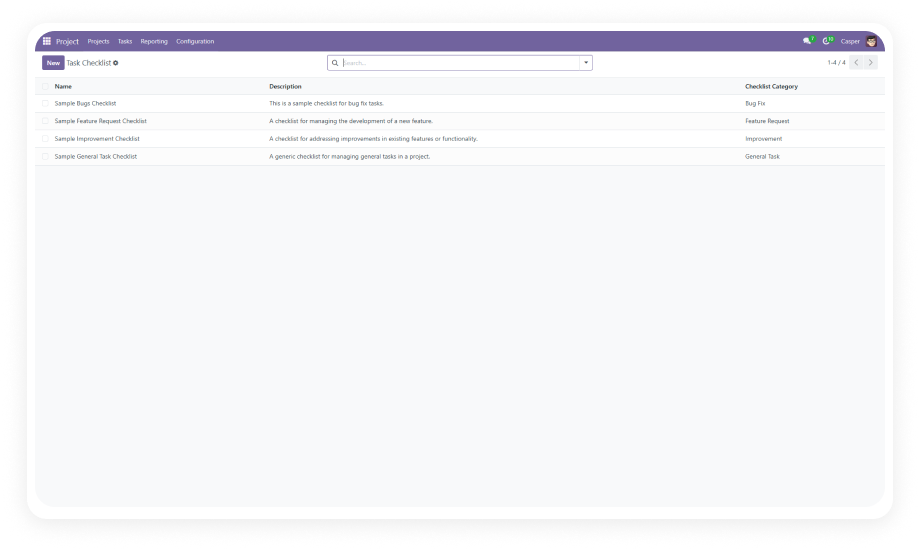Viewport: 920px width, 550px height.
Task: Open the Sample Bugs Checklist record
Action: pos(85,103)
